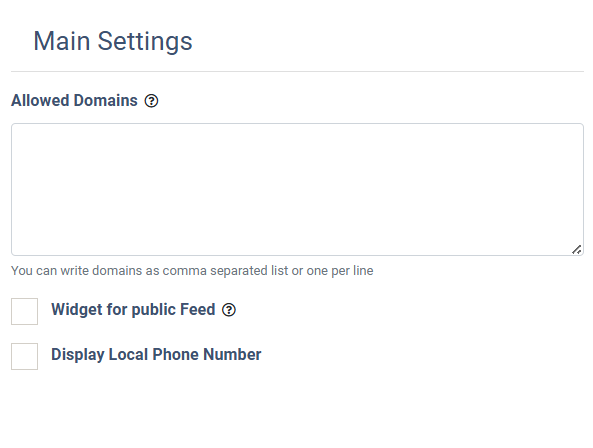Screen dimensions: 593x448
Task: Focus the Allowed Domains text area
Action: pyautogui.click(x=297, y=189)
